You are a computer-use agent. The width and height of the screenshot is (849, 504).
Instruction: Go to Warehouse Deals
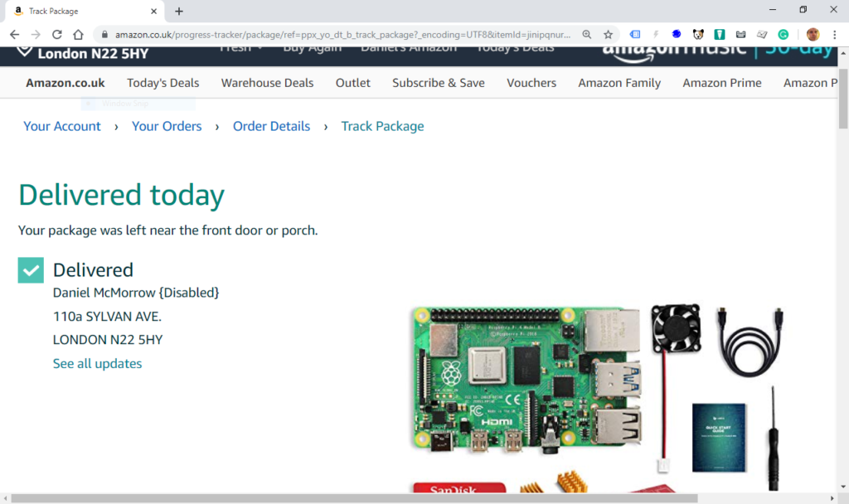(268, 83)
